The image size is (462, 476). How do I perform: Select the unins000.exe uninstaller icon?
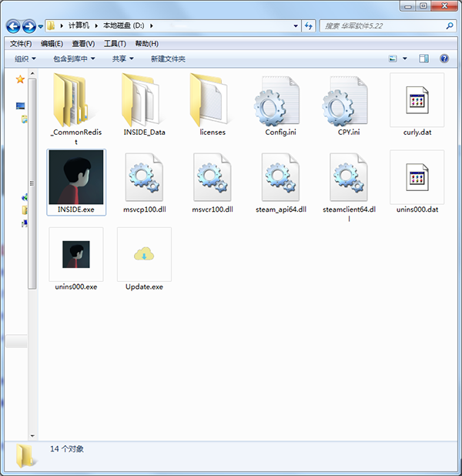(x=76, y=254)
